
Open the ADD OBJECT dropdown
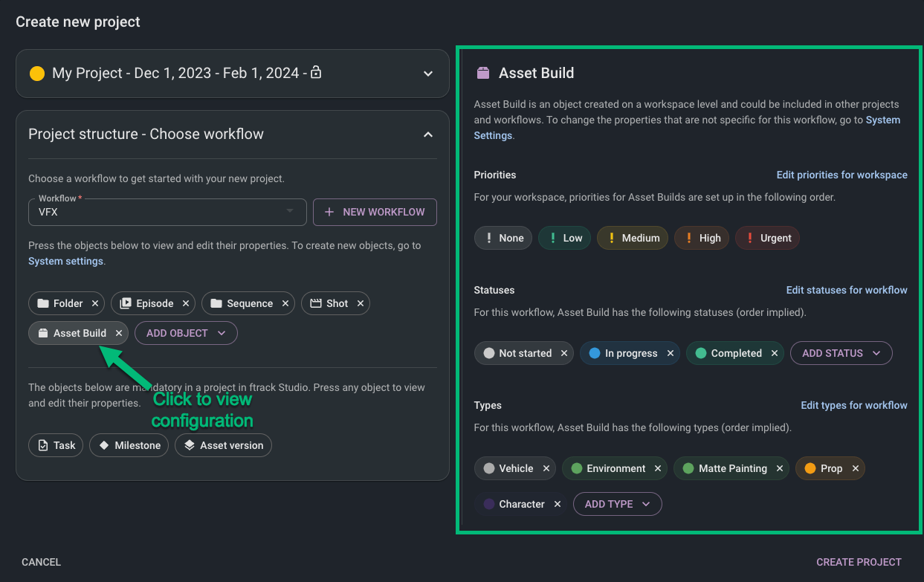pyautogui.click(x=186, y=333)
